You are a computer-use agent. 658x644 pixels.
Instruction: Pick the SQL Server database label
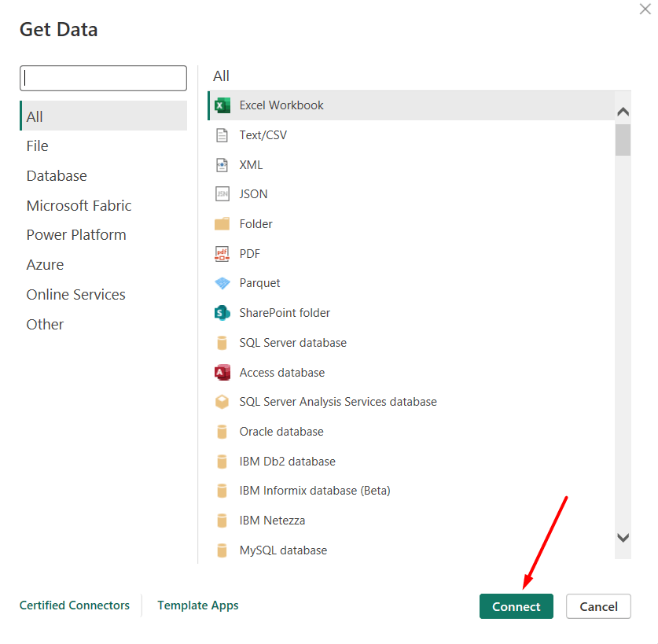[293, 343]
